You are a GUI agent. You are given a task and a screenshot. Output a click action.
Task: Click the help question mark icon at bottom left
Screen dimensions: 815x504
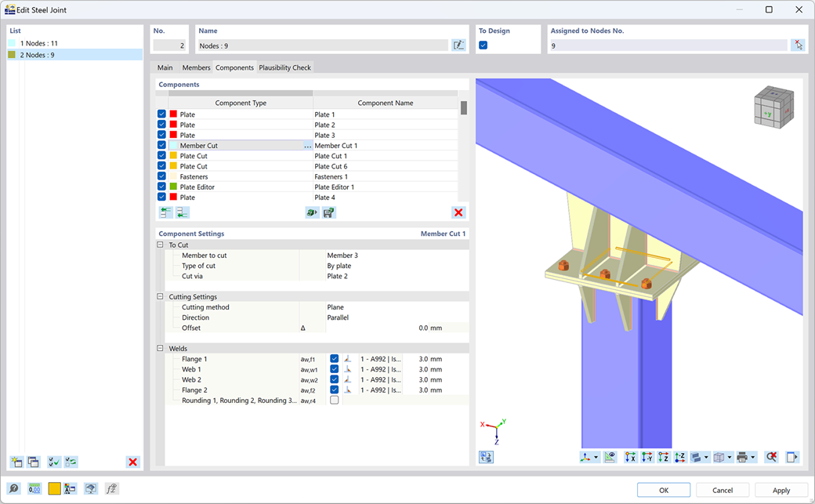(x=14, y=488)
